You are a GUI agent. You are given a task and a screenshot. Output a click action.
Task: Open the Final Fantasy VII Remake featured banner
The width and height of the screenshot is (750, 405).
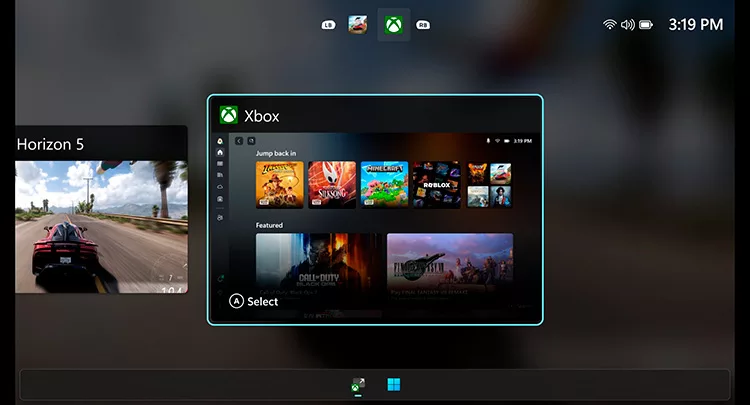click(x=450, y=267)
